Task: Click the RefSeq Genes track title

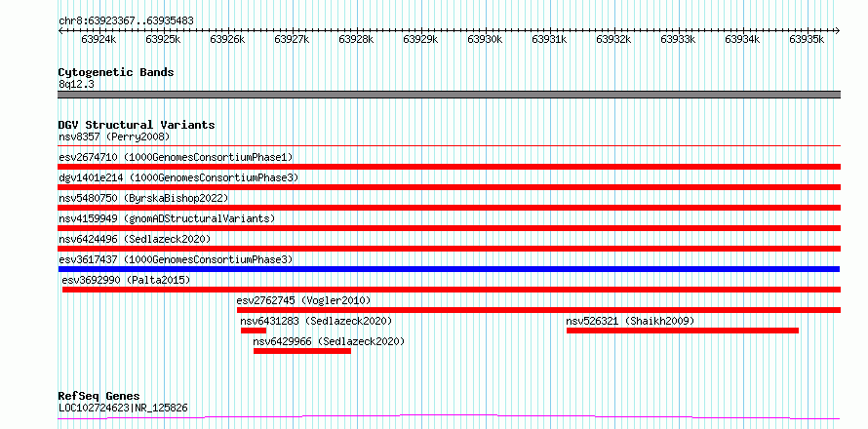Action: click(x=99, y=397)
